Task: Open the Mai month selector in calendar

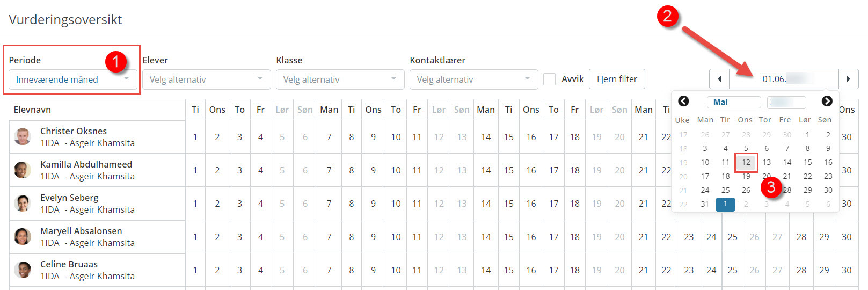Action: (734, 102)
